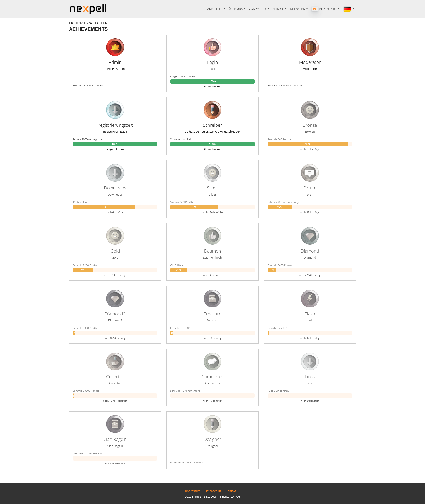Click the Diamond gem badge icon

[x=310, y=236]
